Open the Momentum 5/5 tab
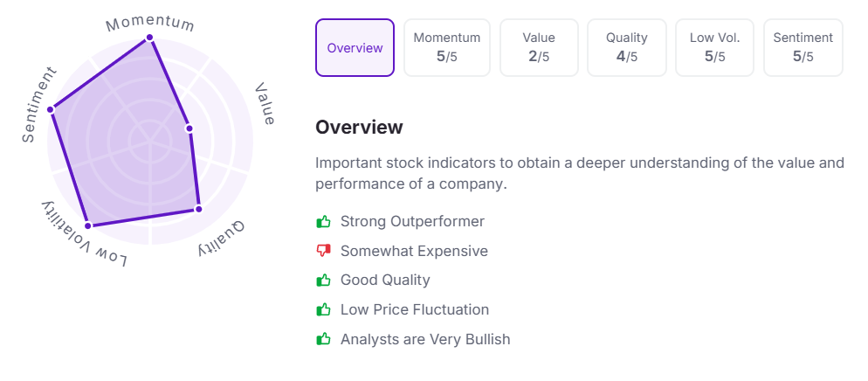The width and height of the screenshot is (868, 381). point(447,48)
